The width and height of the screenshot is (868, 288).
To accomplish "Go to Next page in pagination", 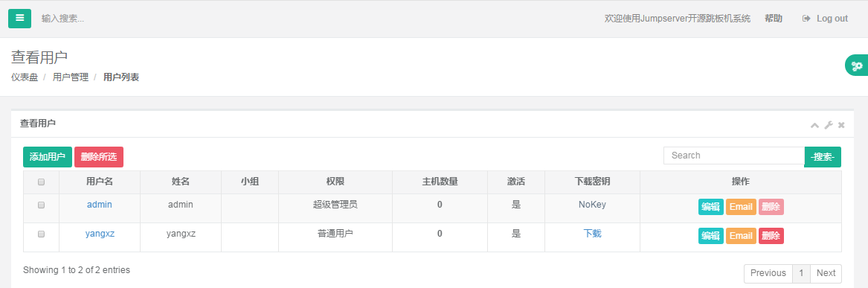I will [x=826, y=273].
